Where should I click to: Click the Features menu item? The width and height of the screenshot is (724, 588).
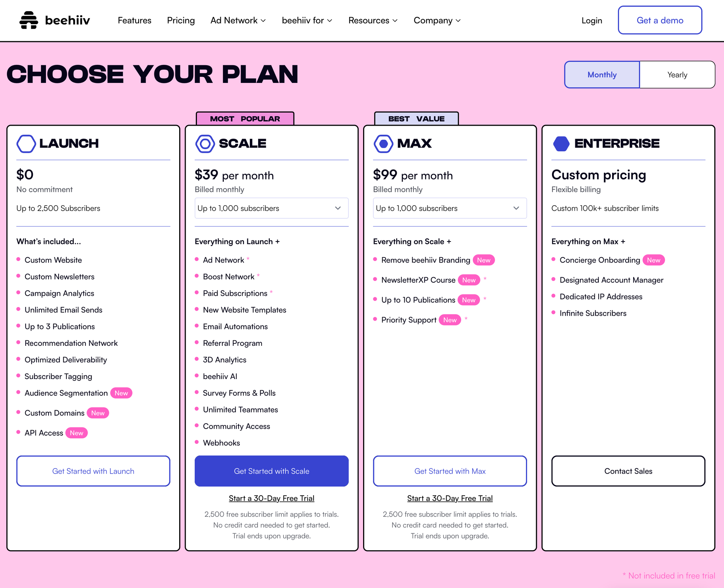tap(135, 20)
